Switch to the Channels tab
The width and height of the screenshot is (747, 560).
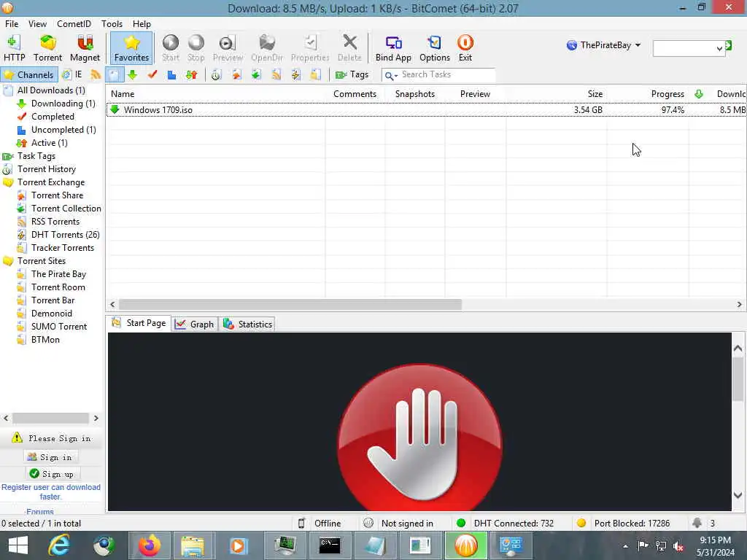click(x=29, y=75)
